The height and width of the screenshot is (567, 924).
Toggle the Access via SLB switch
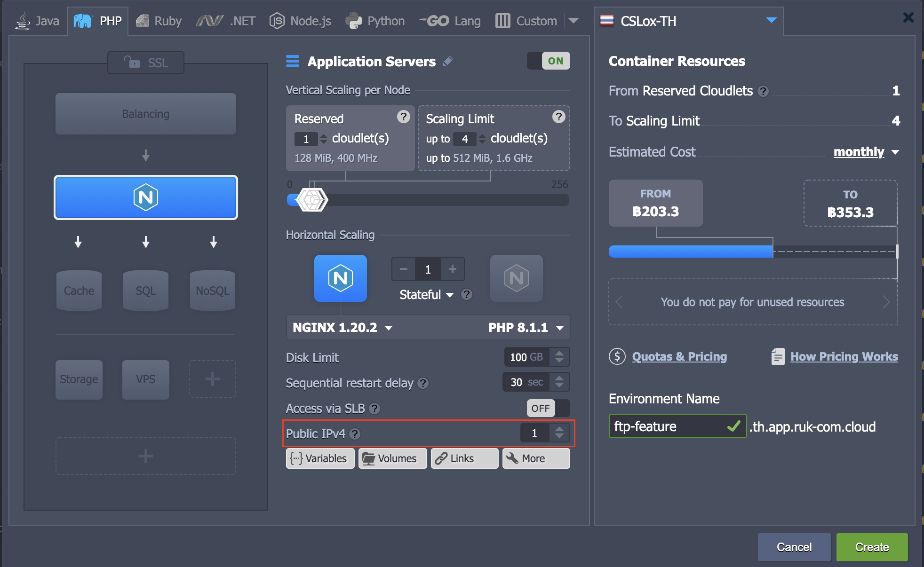click(x=548, y=408)
